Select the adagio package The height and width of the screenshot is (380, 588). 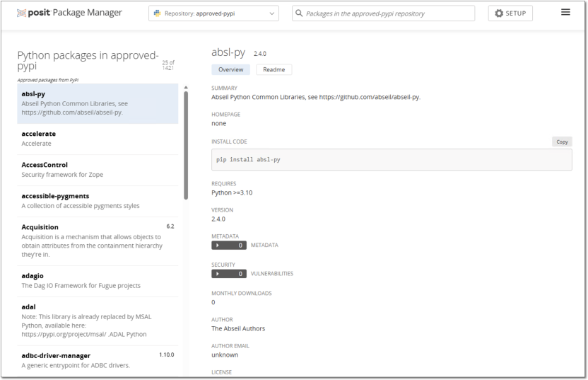click(98, 281)
